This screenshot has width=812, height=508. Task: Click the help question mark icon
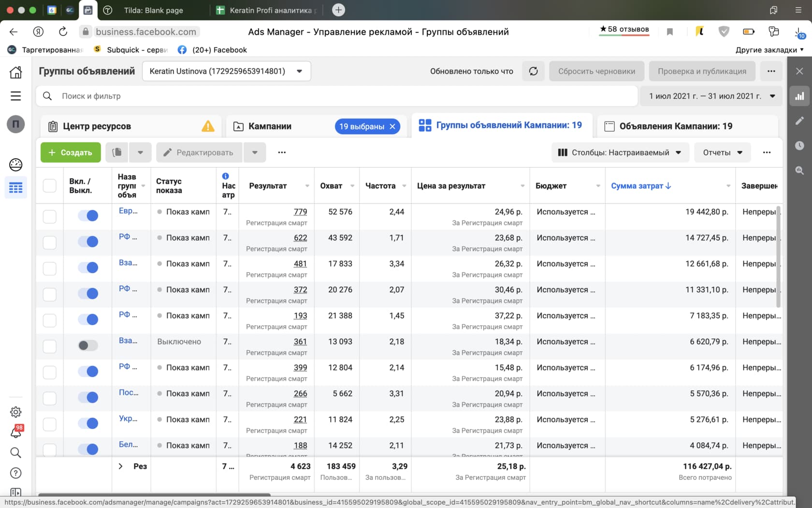pyautogui.click(x=15, y=473)
